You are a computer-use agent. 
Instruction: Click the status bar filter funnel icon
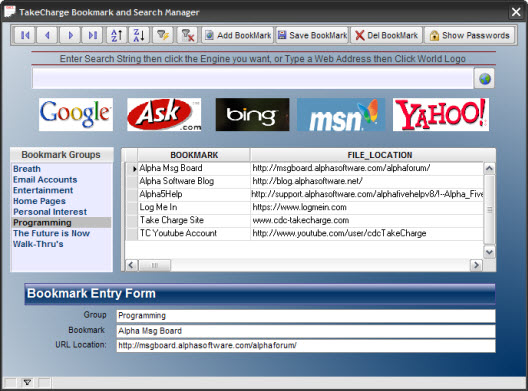[x=27, y=383]
